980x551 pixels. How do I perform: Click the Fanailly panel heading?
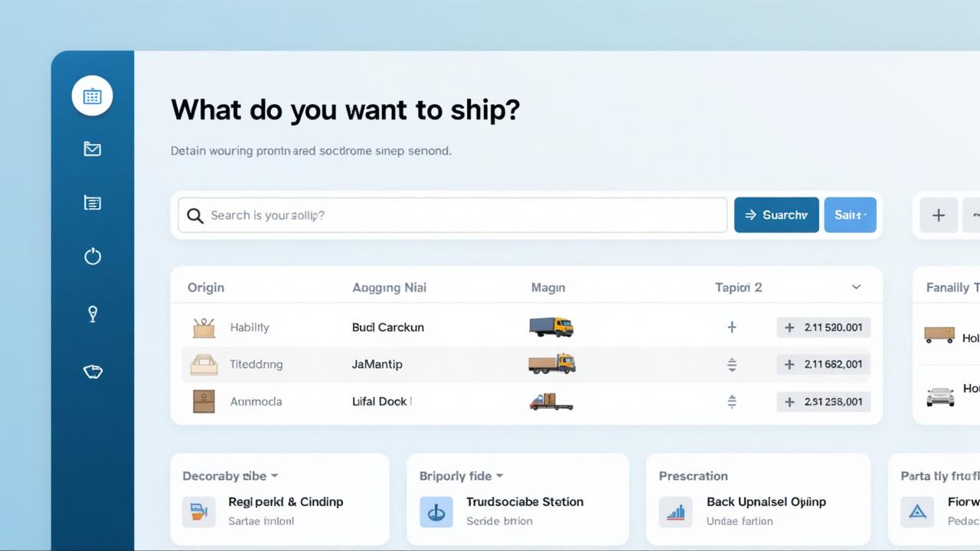952,288
